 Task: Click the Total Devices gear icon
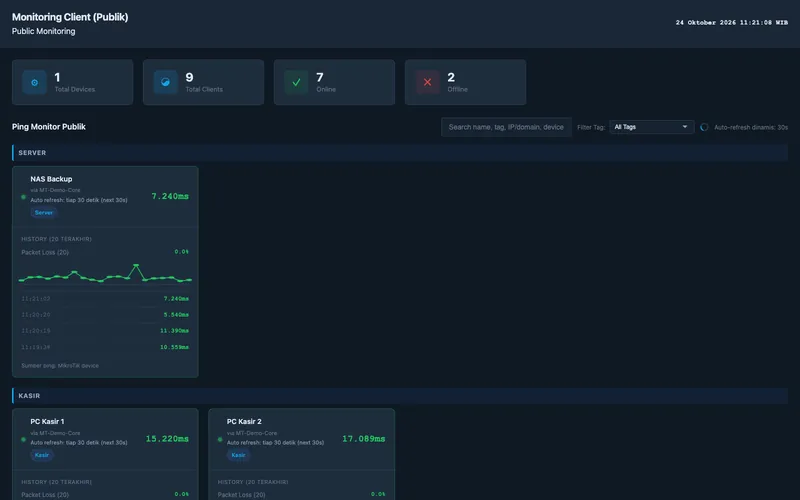click(x=35, y=82)
